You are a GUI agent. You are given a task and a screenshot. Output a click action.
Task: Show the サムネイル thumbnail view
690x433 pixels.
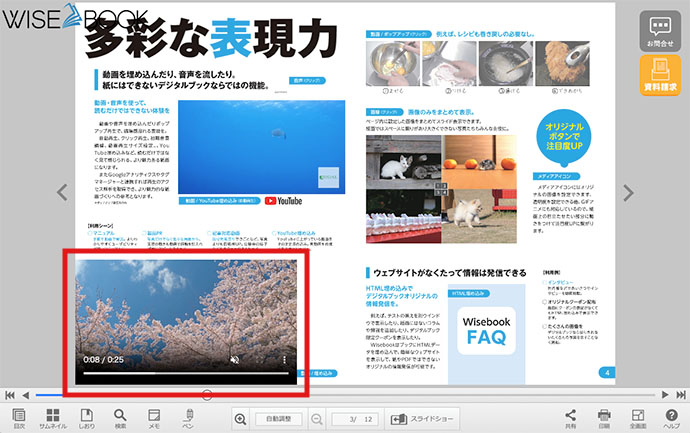[53, 418]
